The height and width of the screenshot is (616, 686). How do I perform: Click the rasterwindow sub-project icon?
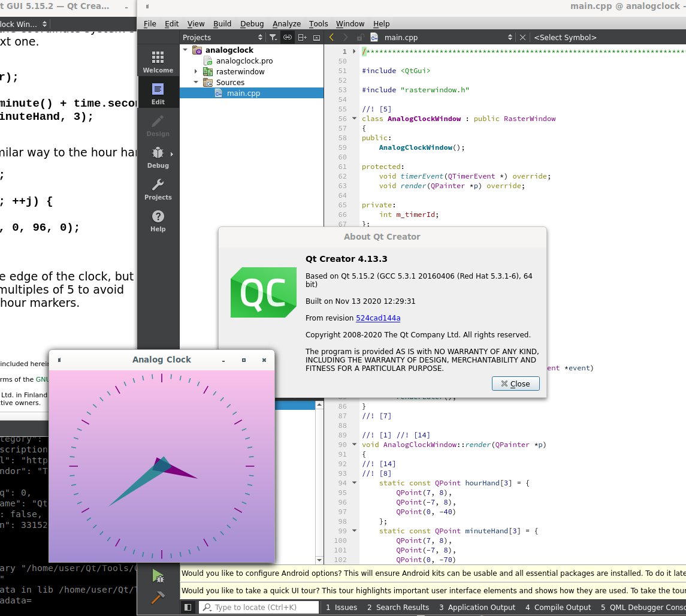pyautogui.click(x=208, y=72)
